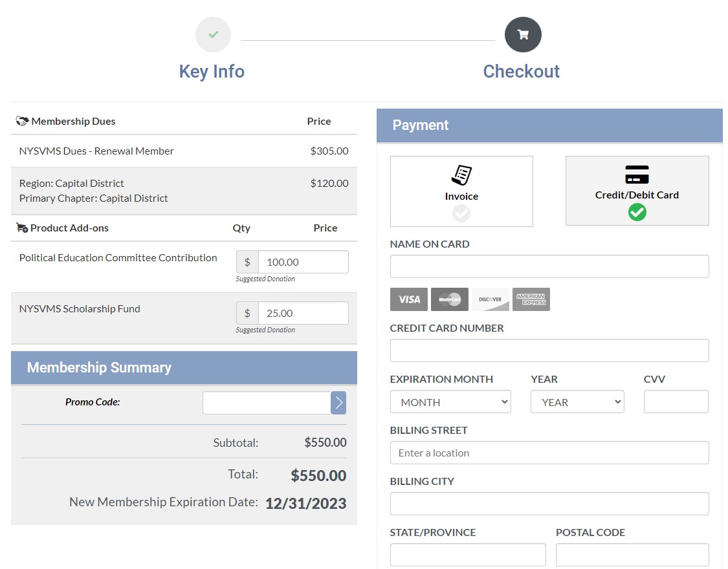728x569 pixels.
Task: Select Invoice payment method checkmark
Action: pyautogui.click(x=461, y=213)
